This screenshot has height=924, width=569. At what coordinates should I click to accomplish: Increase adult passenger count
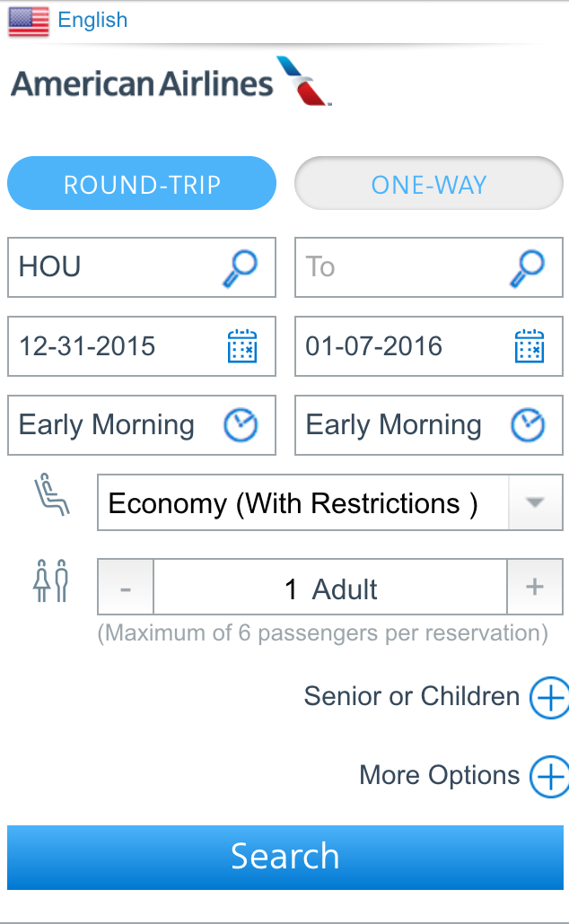(535, 588)
